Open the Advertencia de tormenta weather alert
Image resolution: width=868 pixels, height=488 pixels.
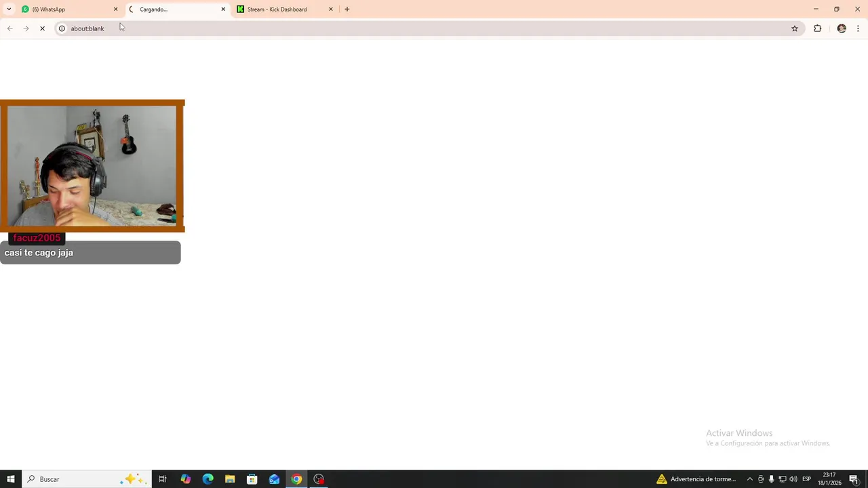(696, 479)
